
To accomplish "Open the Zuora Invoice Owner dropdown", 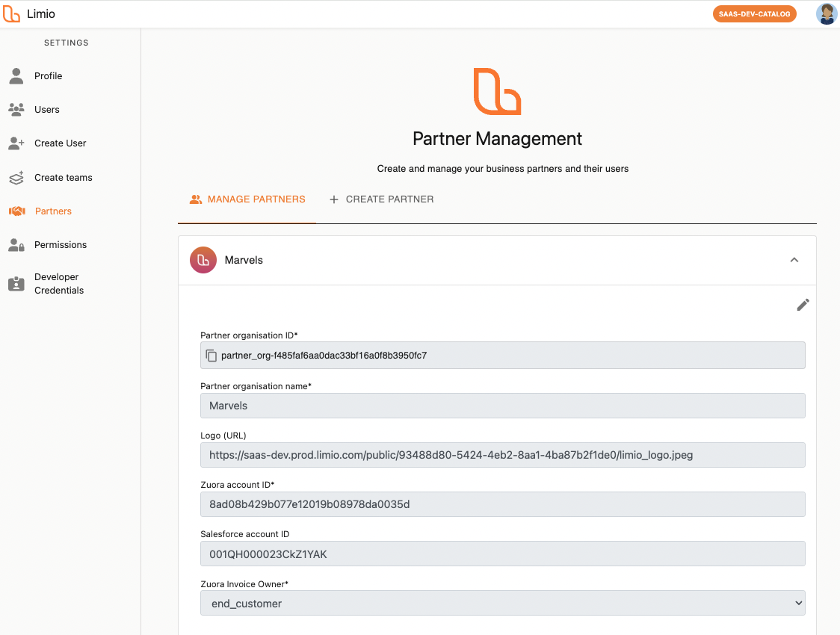I will pos(502,603).
